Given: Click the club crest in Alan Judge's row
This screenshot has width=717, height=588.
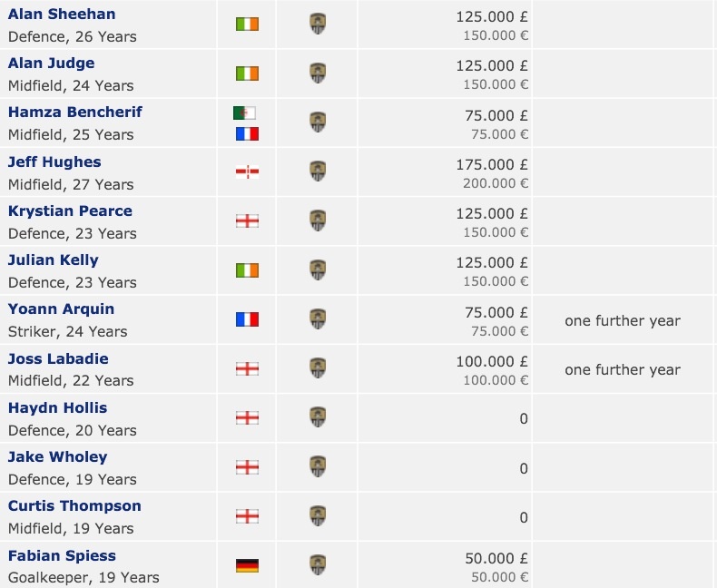Looking at the screenshot, I should coord(318,73).
